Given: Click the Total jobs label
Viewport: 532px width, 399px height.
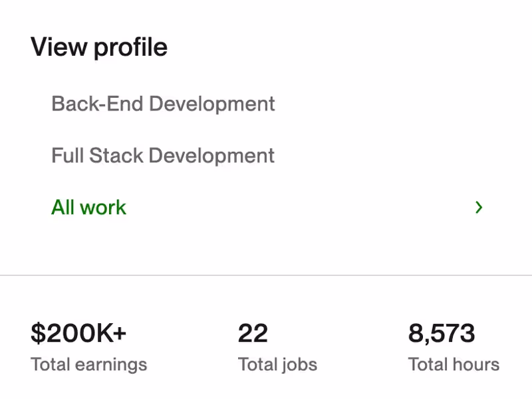Looking at the screenshot, I should (x=277, y=364).
